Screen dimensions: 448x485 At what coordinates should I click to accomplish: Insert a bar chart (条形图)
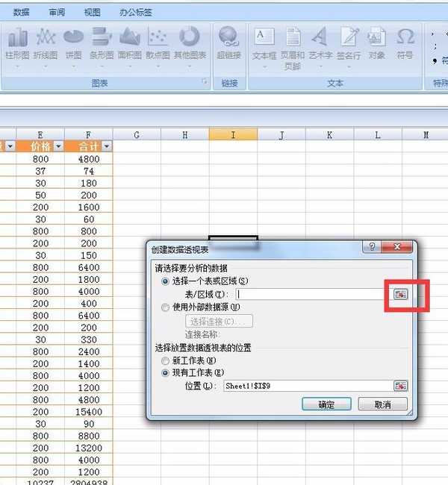pyautogui.click(x=102, y=46)
